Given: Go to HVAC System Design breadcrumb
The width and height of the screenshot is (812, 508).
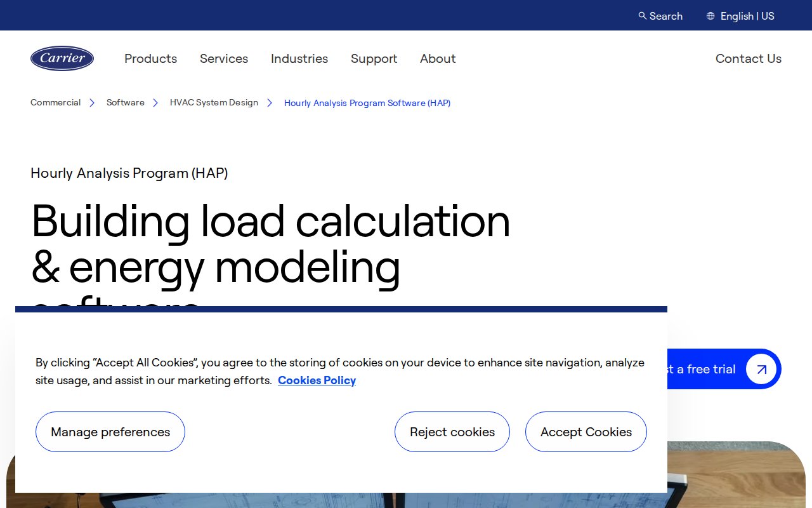Looking at the screenshot, I should pos(214,103).
